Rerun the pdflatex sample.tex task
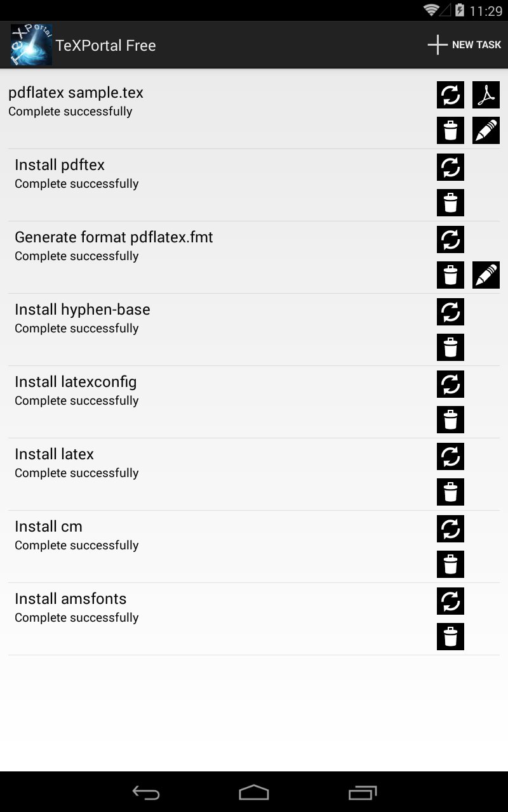This screenshot has width=508, height=812. click(450, 95)
